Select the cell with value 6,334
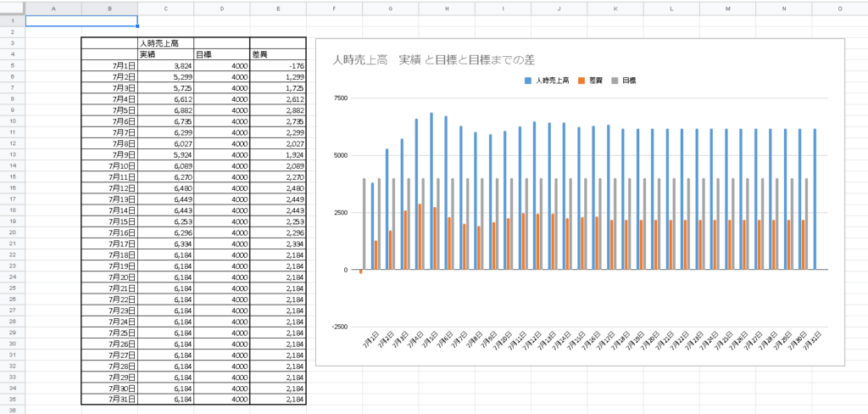The height and width of the screenshot is (414, 868). (166, 243)
